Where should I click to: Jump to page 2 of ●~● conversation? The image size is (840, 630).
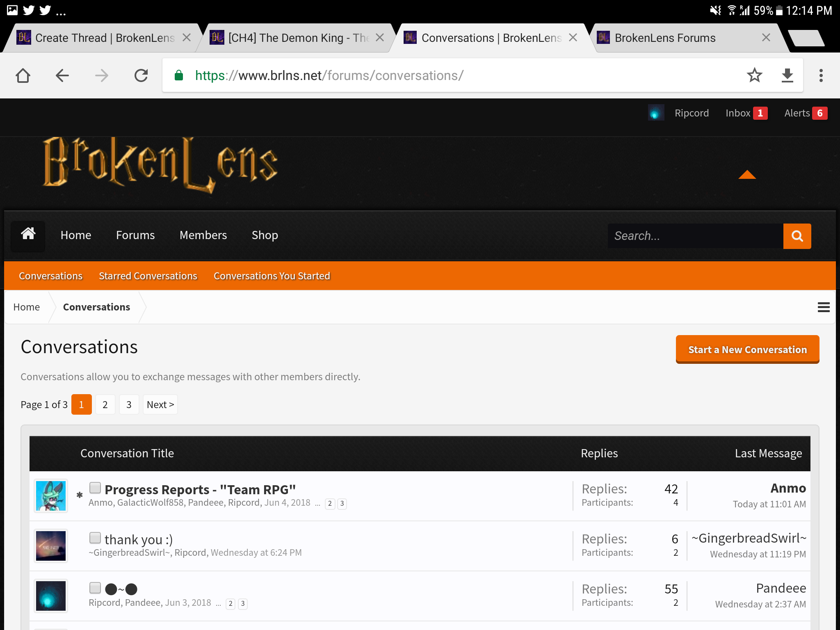231,604
